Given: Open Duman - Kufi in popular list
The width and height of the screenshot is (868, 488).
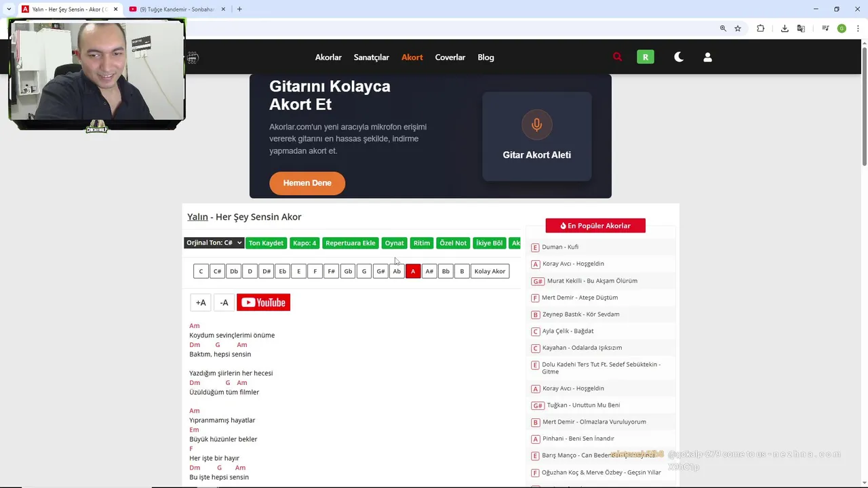Looking at the screenshot, I should [560, 247].
